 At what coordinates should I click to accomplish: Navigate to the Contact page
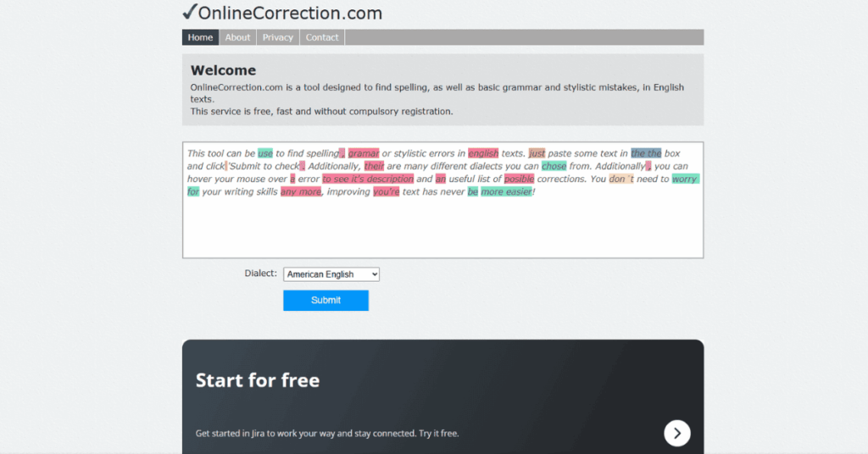point(322,37)
